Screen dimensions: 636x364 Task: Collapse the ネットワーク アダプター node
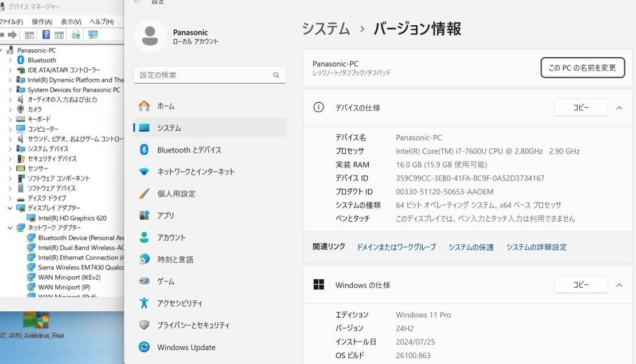10,228
